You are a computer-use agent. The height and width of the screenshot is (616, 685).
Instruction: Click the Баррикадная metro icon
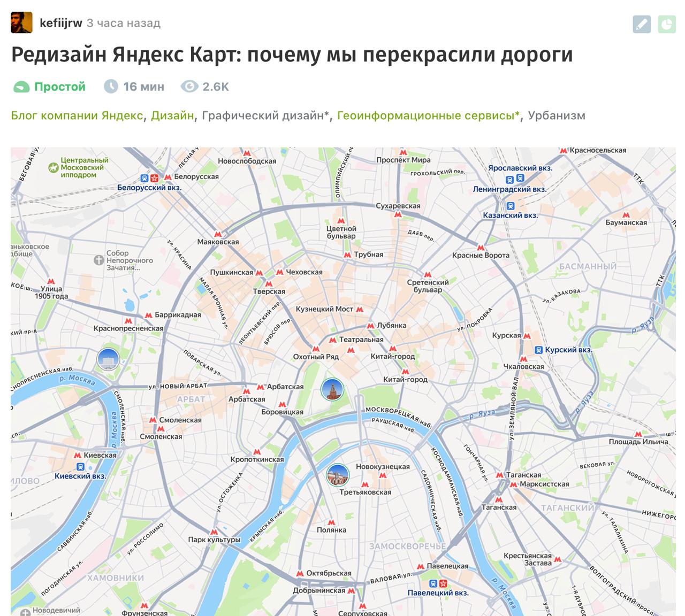[148, 315]
